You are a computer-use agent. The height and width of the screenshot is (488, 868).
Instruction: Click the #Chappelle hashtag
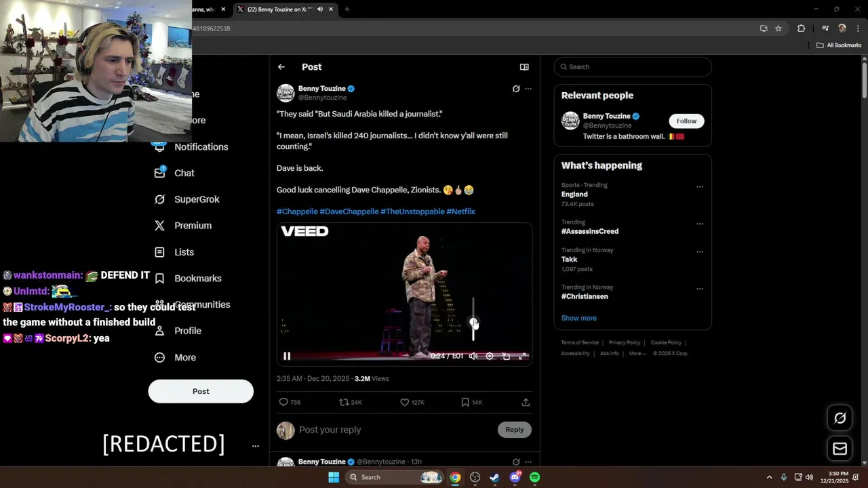297,211
